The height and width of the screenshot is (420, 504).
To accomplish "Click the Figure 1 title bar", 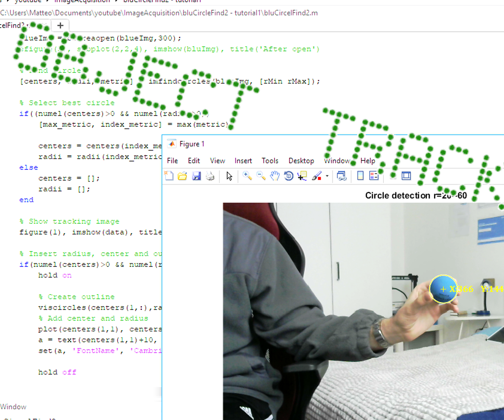I will 191,143.
